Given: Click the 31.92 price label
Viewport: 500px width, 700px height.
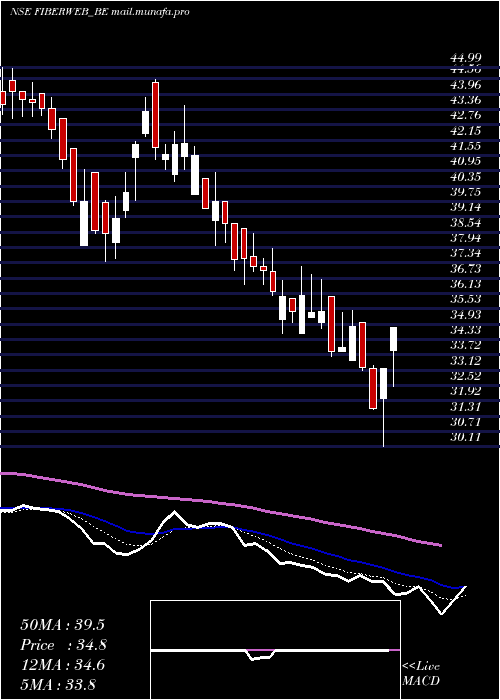Looking at the screenshot, I should pyautogui.click(x=466, y=392).
